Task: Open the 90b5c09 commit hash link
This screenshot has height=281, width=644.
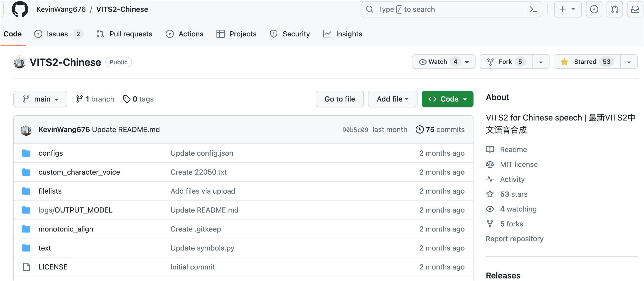Action: [355, 130]
